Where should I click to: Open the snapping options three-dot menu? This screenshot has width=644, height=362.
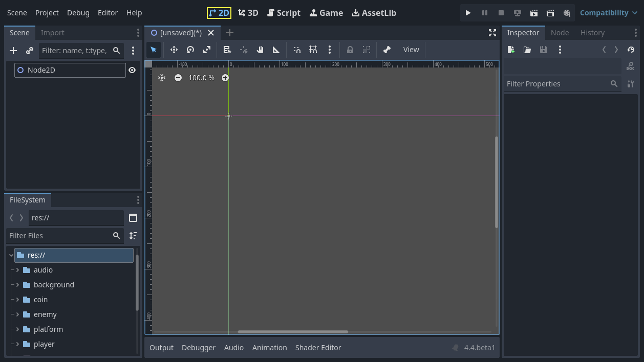330,50
